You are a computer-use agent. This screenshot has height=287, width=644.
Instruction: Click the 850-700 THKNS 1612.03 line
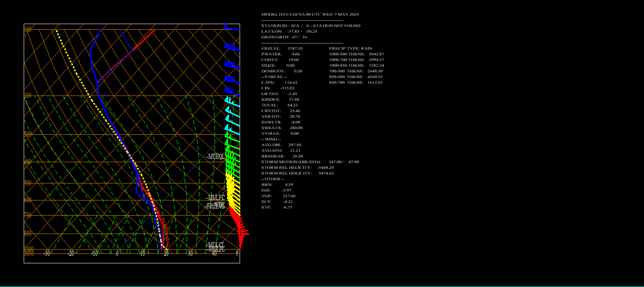(x=356, y=82)
